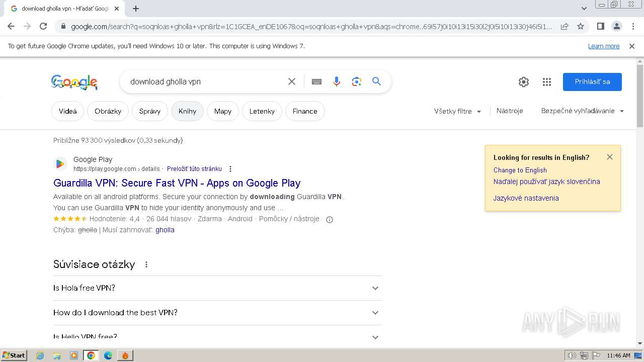The width and height of the screenshot is (644, 362).
Task: Open Jazykové nastavenia link
Action: [526, 198]
